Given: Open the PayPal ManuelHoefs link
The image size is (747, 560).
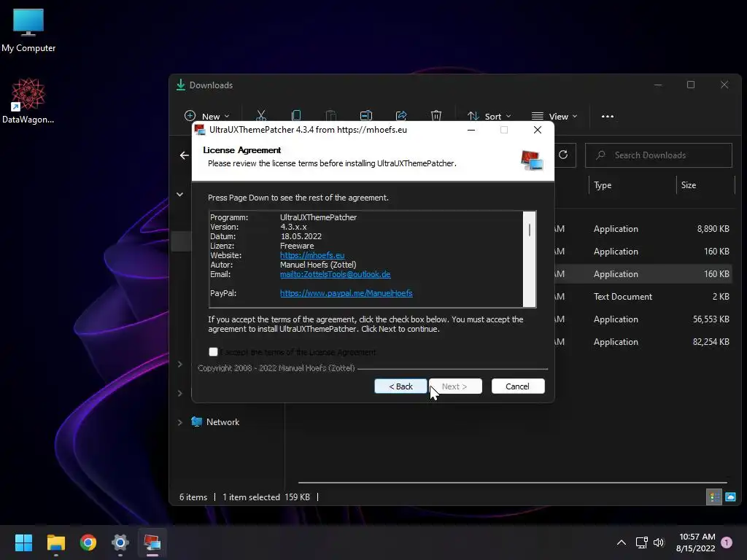Looking at the screenshot, I should click(x=347, y=293).
